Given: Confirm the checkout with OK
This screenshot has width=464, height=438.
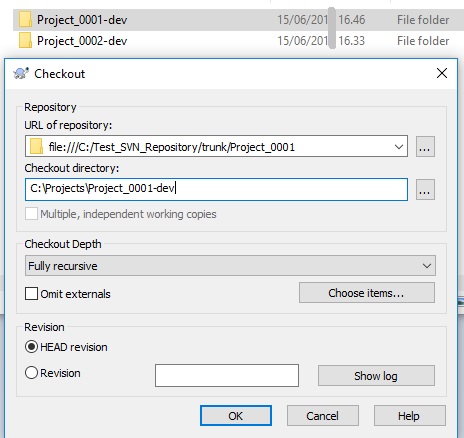Looking at the screenshot, I should 236,416.
